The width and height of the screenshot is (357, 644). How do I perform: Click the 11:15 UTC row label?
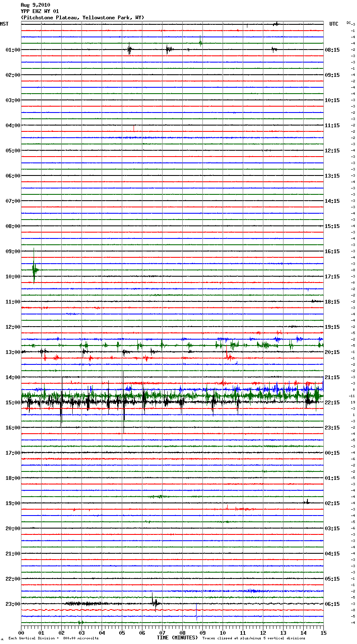click(x=332, y=126)
